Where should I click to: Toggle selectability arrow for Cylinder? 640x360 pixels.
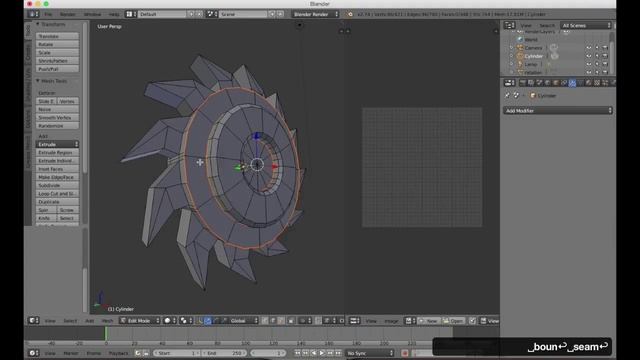[x=597, y=56]
